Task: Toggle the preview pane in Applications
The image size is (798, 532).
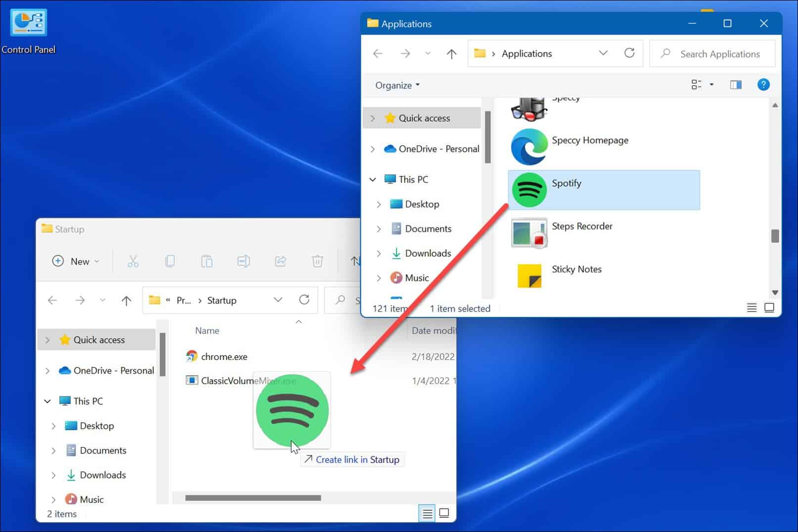Action: point(736,85)
